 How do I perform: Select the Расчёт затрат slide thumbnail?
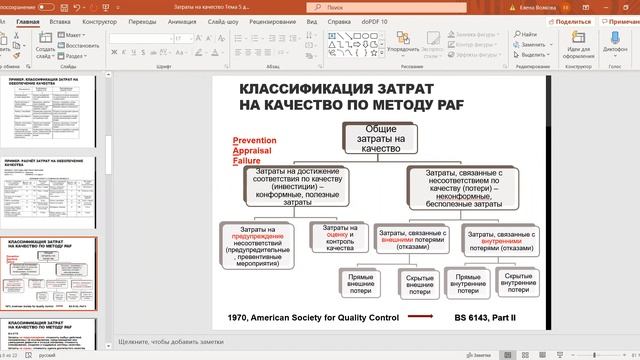(48, 192)
